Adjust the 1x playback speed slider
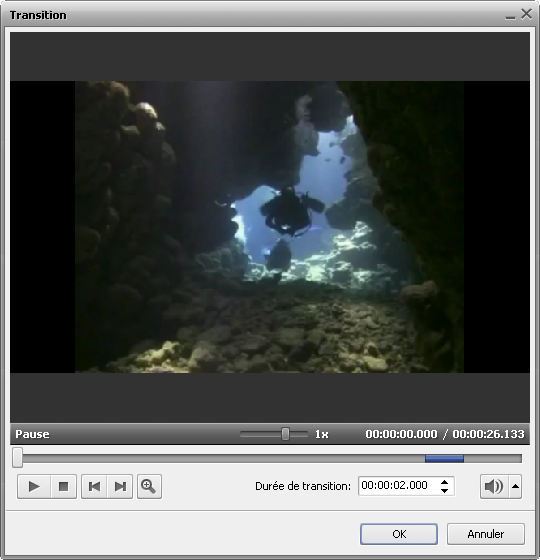540x560 pixels. point(285,434)
